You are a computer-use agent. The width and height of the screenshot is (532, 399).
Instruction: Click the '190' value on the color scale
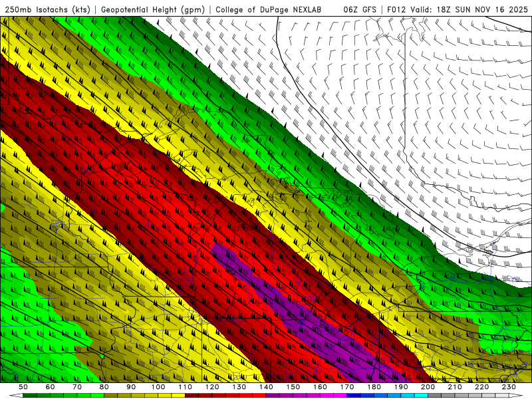click(x=401, y=387)
